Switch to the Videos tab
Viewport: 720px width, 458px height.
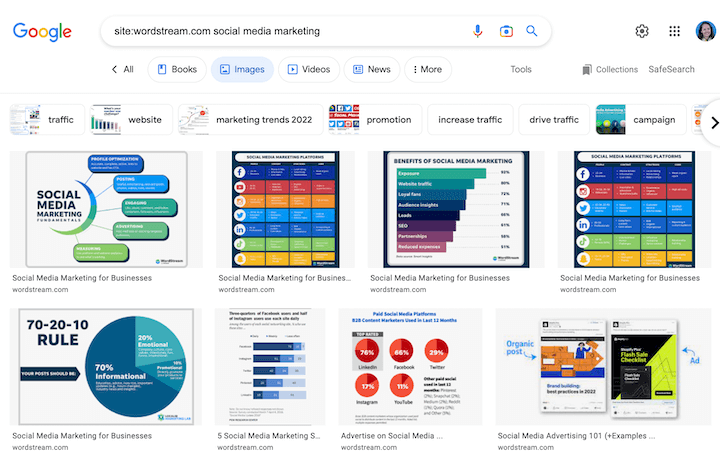coord(309,69)
